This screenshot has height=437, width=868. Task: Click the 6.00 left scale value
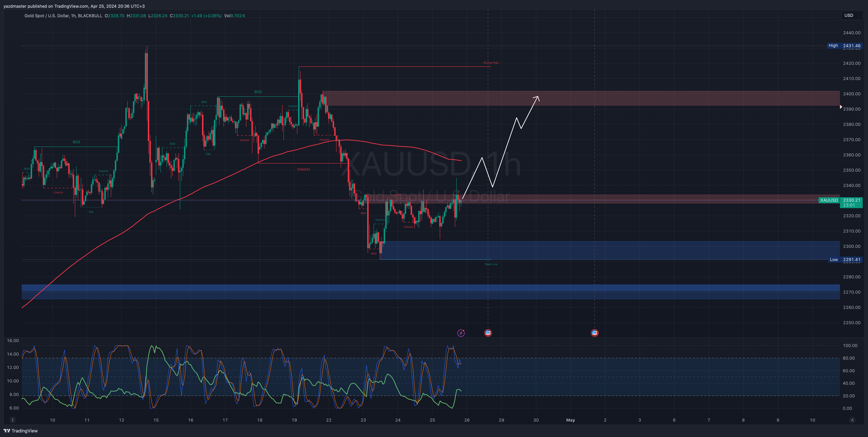[x=14, y=408]
